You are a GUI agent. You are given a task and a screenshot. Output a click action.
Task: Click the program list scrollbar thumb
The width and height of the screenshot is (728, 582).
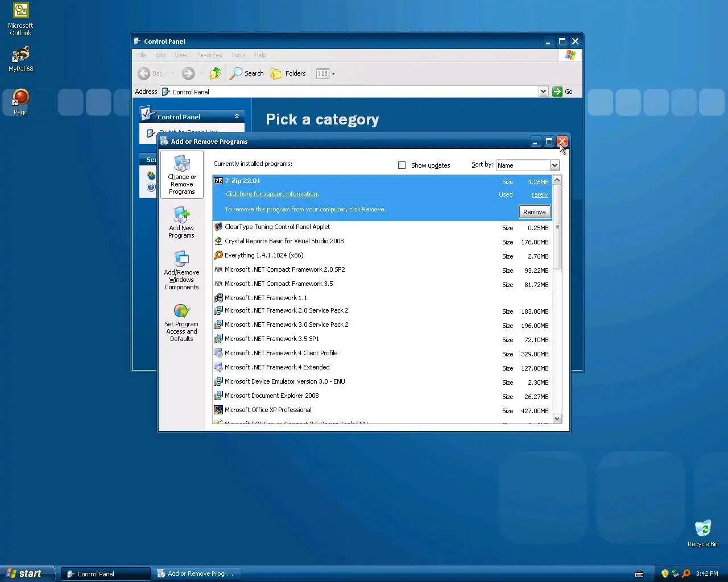(557, 227)
